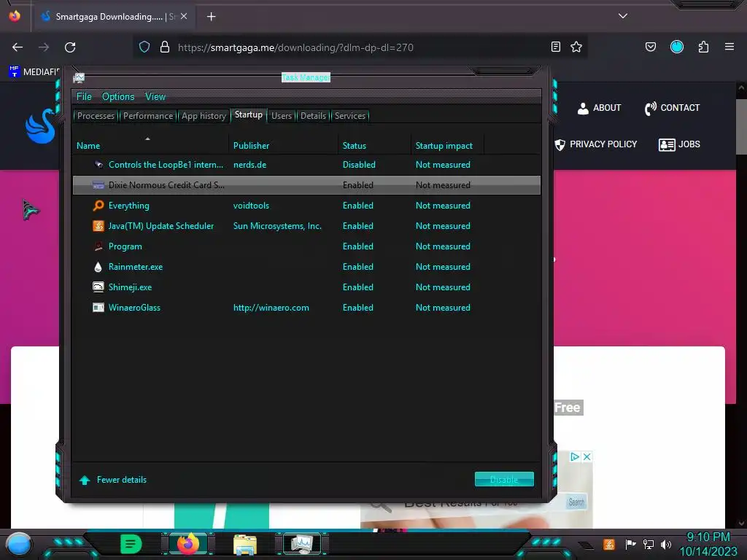
Task: Toggle Firefox reader view
Action: point(555,47)
